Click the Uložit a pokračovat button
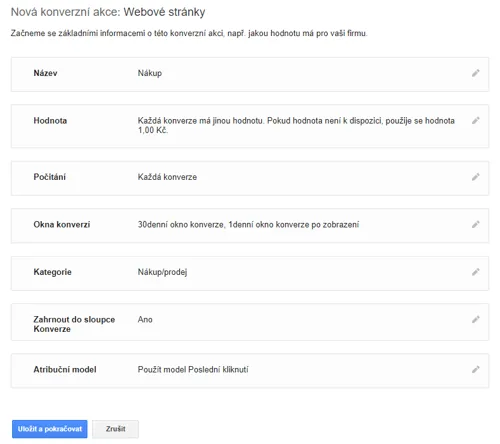 click(x=50, y=429)
